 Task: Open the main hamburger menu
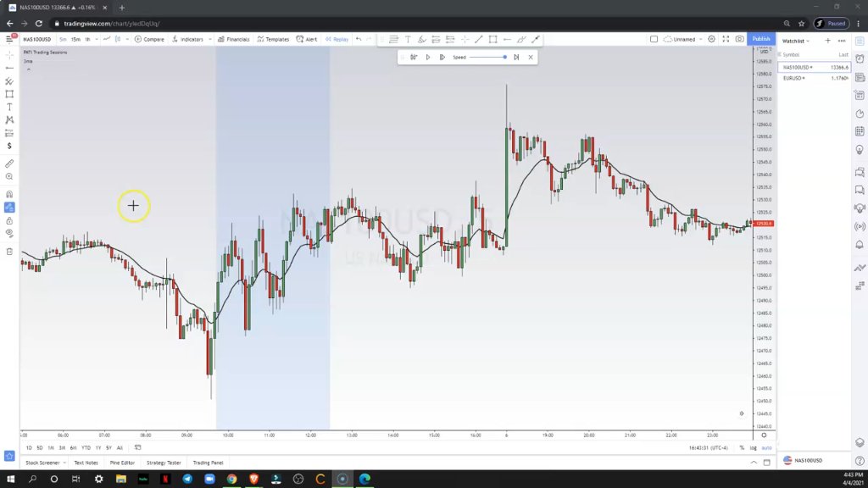pos(9,39)
